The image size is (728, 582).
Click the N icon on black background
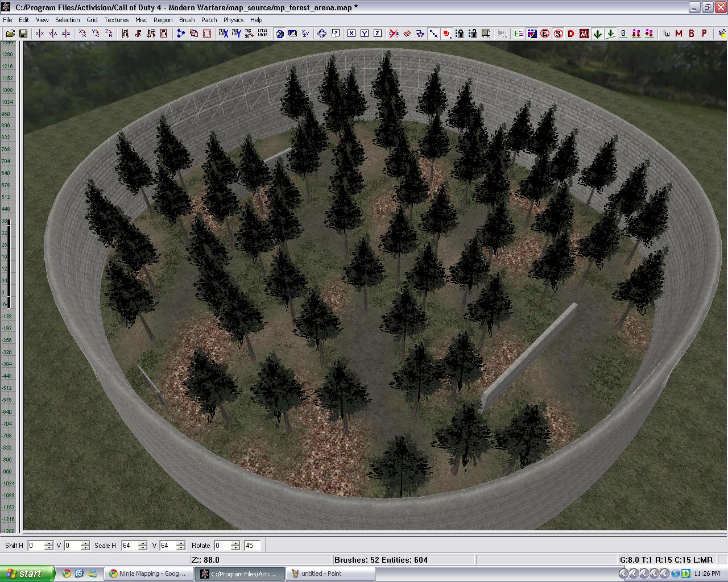(584, 34)
